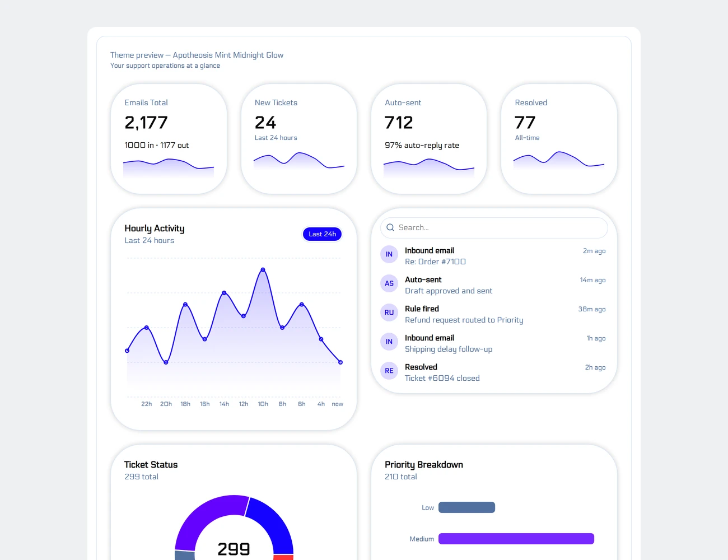Open the Emails Total sparkline chart

click(x=169, y=169)
